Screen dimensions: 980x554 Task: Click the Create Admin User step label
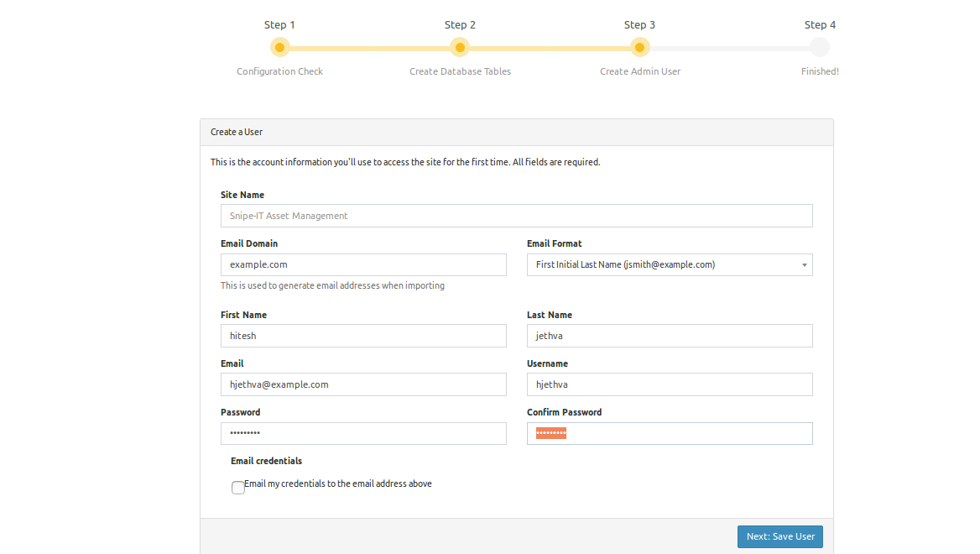point(640,71)
